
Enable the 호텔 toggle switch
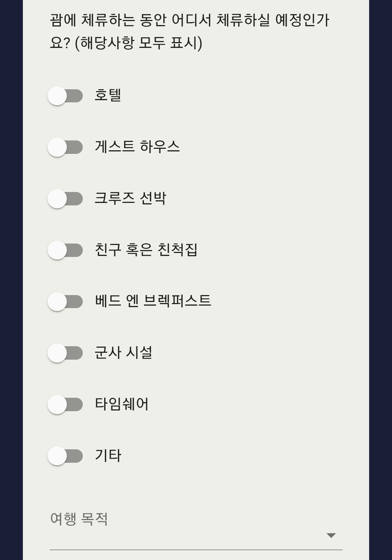(65, 96)
